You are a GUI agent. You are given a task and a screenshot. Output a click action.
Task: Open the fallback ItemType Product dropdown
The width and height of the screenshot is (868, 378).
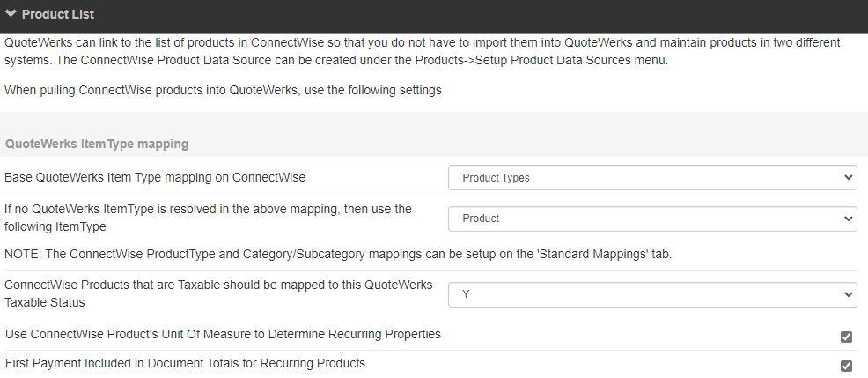coord(651,218)
